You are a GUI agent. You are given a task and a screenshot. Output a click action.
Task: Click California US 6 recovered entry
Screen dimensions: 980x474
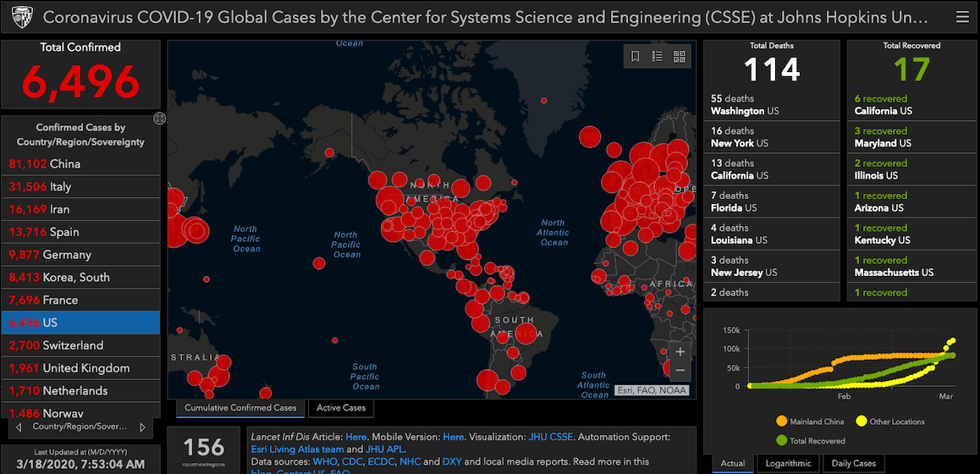pyautogui.click(x=912, y=104)
